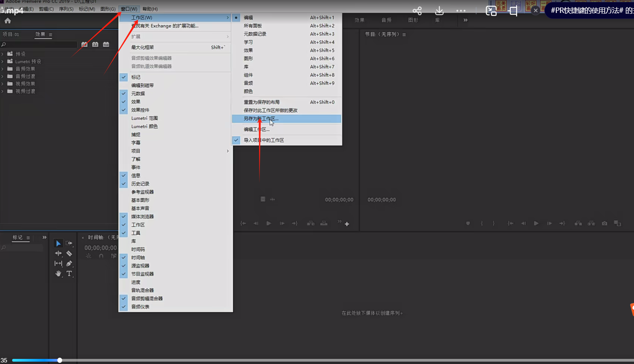
Task: Choose 另存为新工作区 from submenu
Action: coord(261,119)
